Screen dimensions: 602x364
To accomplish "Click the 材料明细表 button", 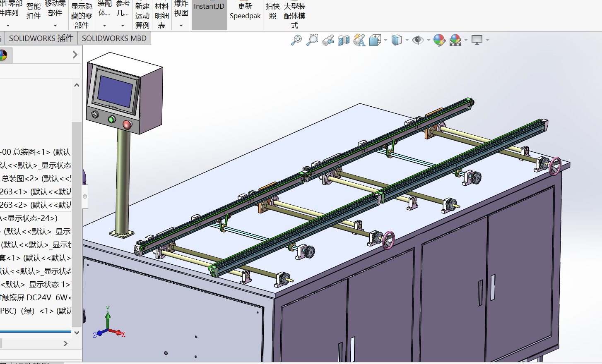I will tap(162, 16).
